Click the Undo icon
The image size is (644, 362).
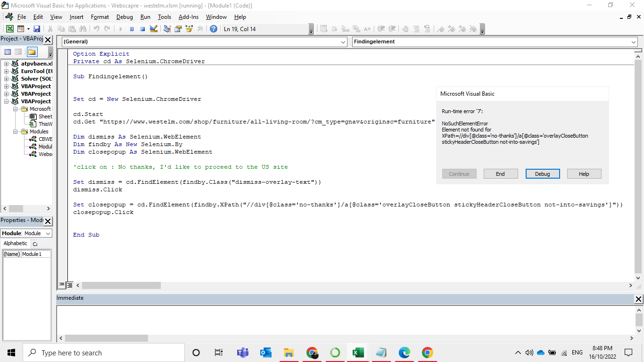coord(97,28)
